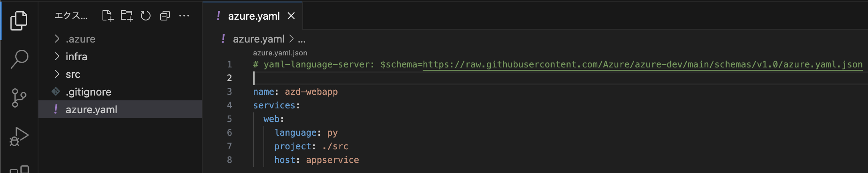This screenshot has width=868, height=173.
Task: Open explorer more actions ellipsis menu
Action: 184,16
